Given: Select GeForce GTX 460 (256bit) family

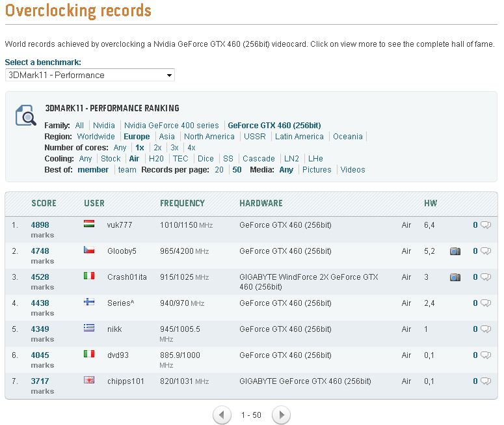Looking at the screenshot, I should tap(274, 126).
